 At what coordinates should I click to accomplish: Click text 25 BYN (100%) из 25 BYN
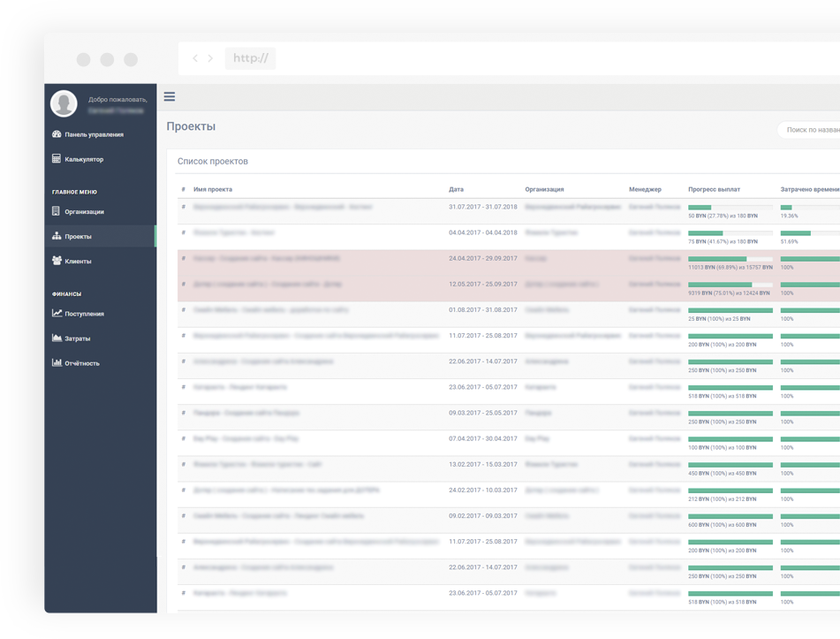pyautogui.click(x=720, y=319)
